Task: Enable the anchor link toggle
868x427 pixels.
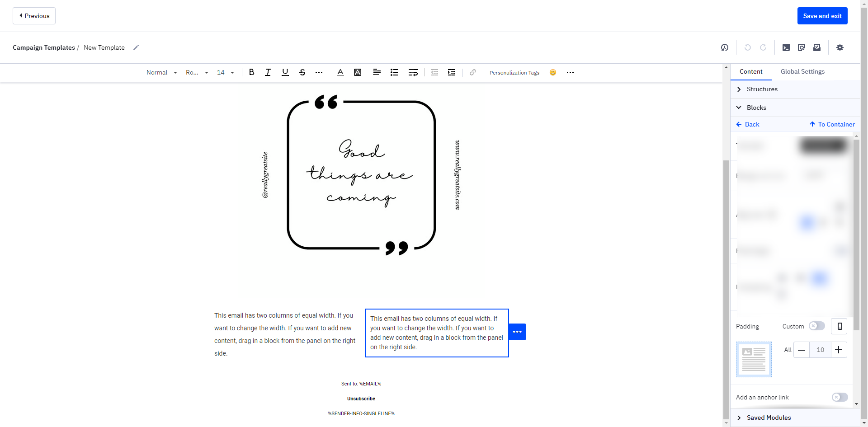Action: tap(840, 397)
